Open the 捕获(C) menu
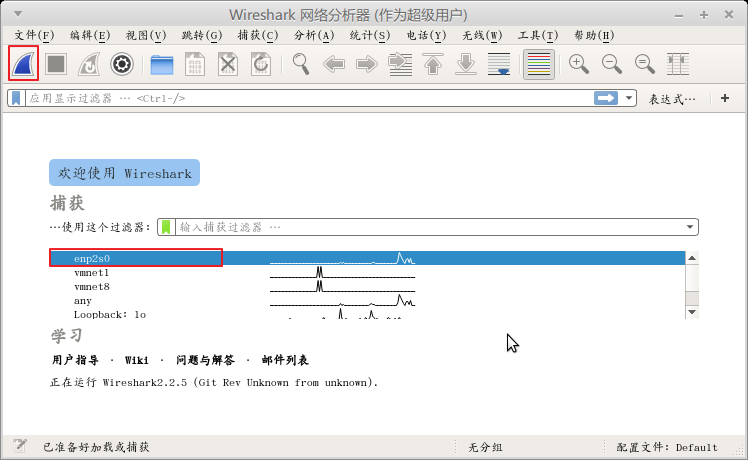 click(258, 35)
